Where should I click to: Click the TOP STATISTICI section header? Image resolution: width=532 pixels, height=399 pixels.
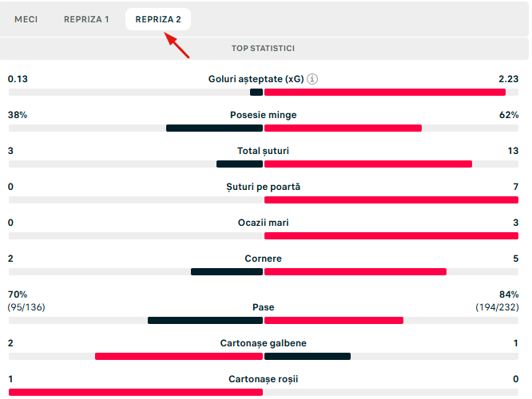(x=263, y=49)
